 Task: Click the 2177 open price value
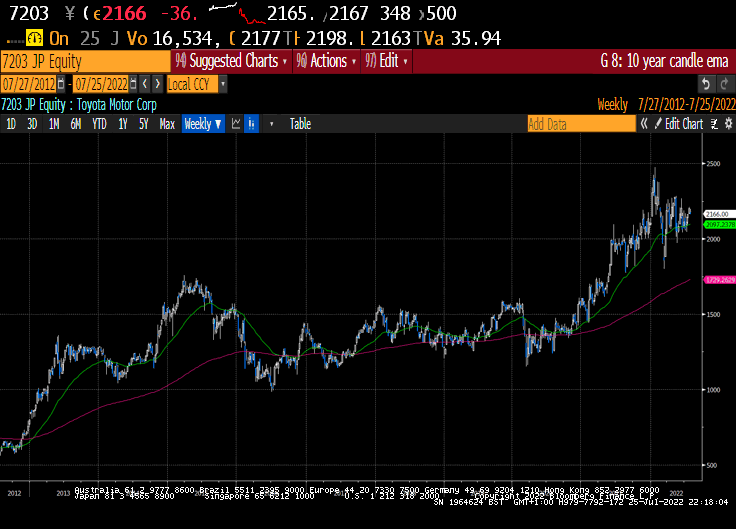pos(261,38)
